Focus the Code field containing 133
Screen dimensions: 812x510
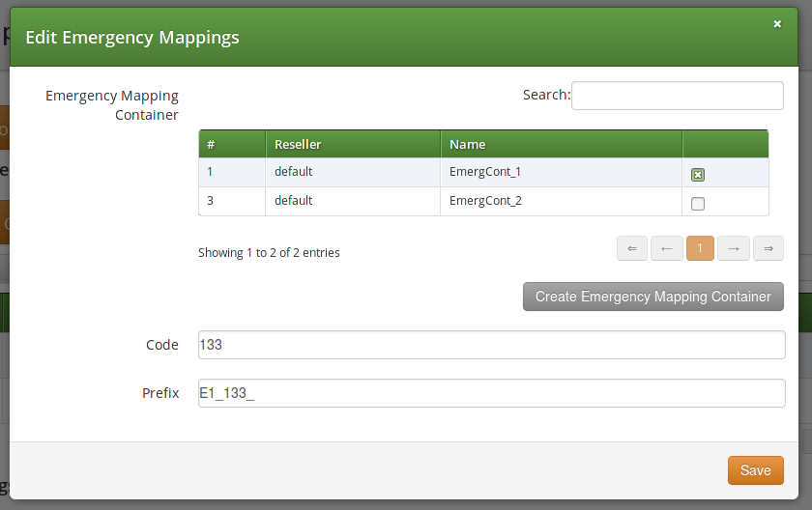pyautogui.click(x=491, y=345)
